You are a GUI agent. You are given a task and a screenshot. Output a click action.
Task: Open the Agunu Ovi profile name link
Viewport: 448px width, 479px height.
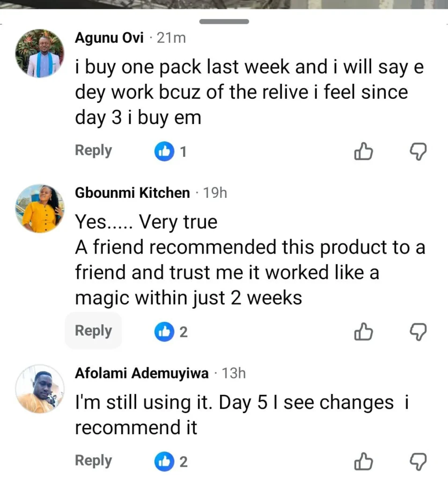(x=109, y=38)
